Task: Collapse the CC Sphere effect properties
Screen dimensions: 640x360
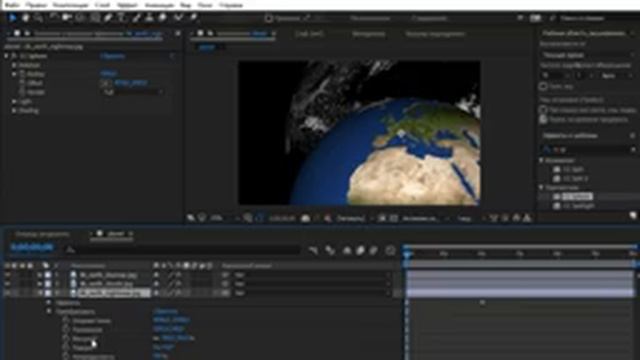Action: [x=6, y=56]
